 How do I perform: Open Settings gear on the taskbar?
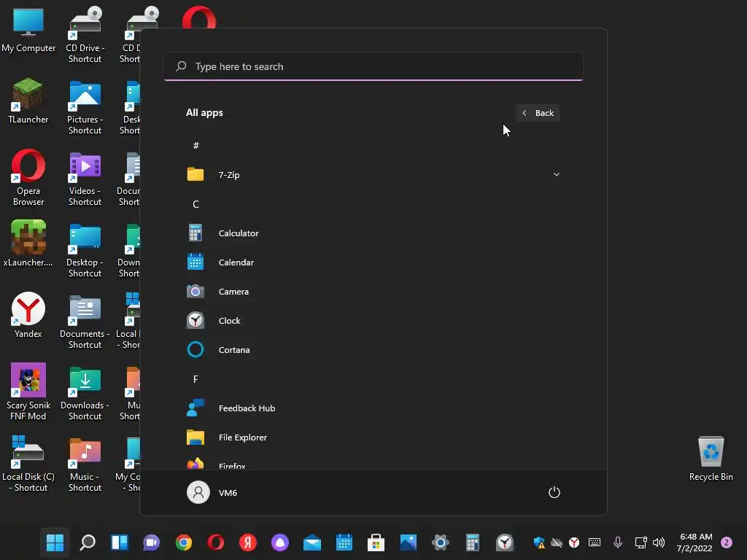coord(440,542)
